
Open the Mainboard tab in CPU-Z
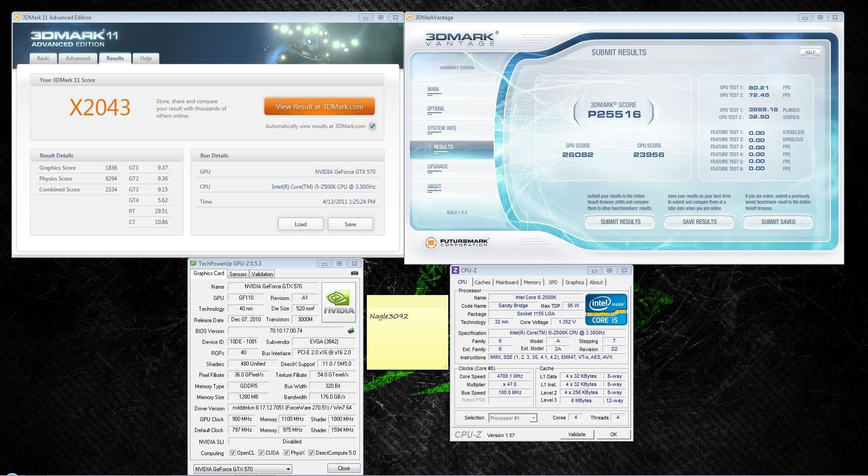(507, 282)
